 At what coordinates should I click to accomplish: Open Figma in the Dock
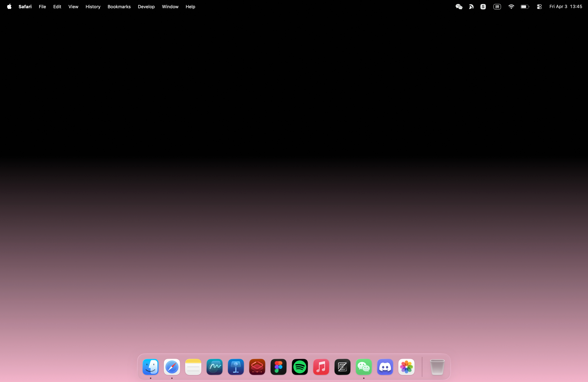(x=278, y=367)
